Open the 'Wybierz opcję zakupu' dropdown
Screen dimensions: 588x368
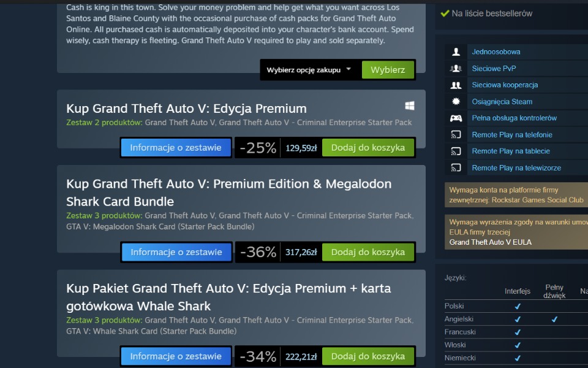pyautogui.click(x=309, y=70)
